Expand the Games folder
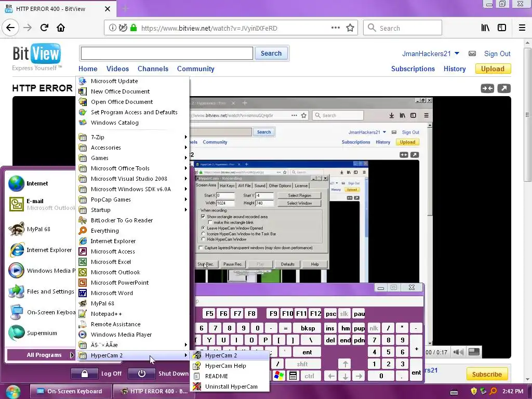Image resolution: width=532 pixels, height=399 pixels. click(132, 158)
